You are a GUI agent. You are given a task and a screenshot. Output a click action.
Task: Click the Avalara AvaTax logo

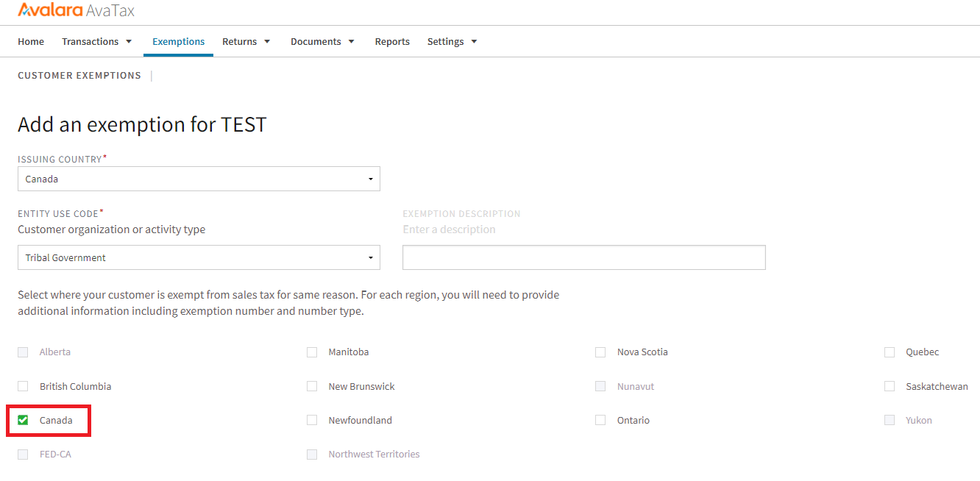(76, 10)
